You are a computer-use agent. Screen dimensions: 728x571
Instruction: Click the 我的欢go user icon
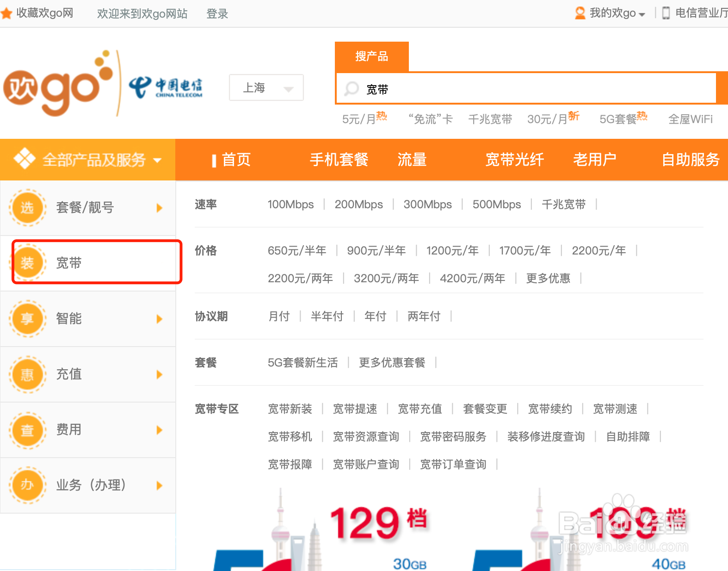click(x=580, y=13)
